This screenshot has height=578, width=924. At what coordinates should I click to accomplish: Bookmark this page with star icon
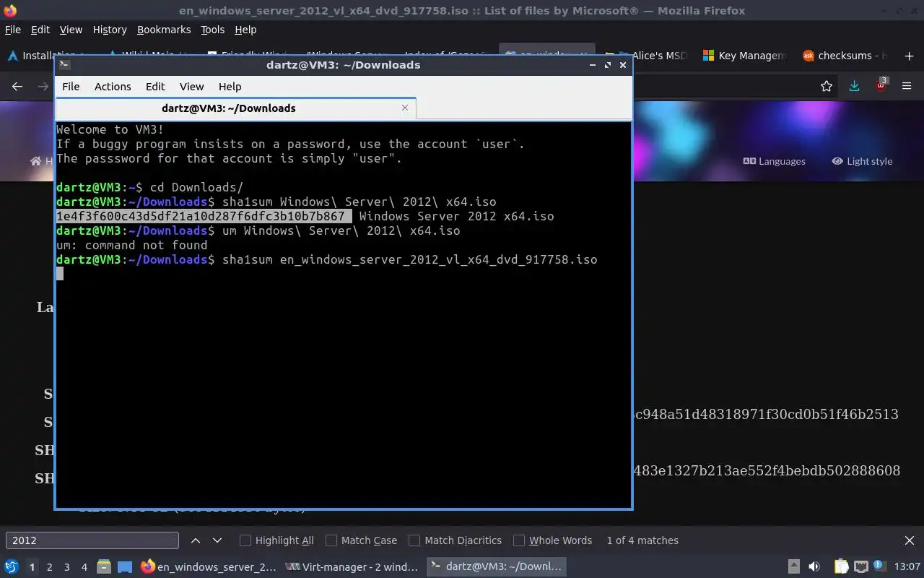pyautogui.click(x=827, y=86)
